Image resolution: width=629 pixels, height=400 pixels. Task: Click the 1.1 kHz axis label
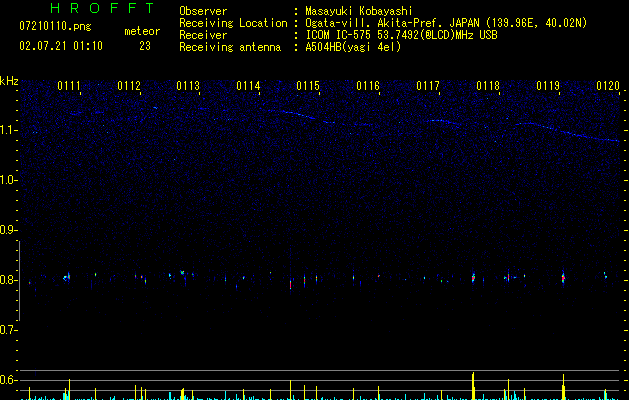click(x=8, y=130)
